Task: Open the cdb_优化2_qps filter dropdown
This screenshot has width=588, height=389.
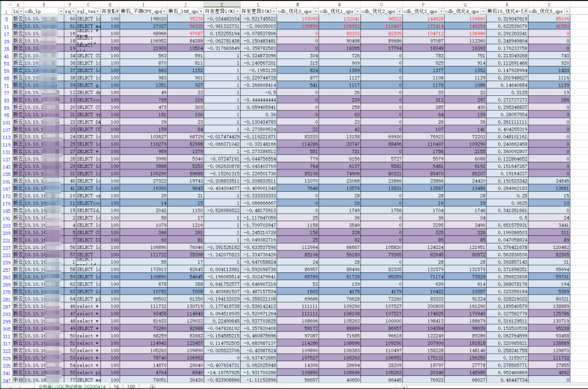Action: click(400, 11)
